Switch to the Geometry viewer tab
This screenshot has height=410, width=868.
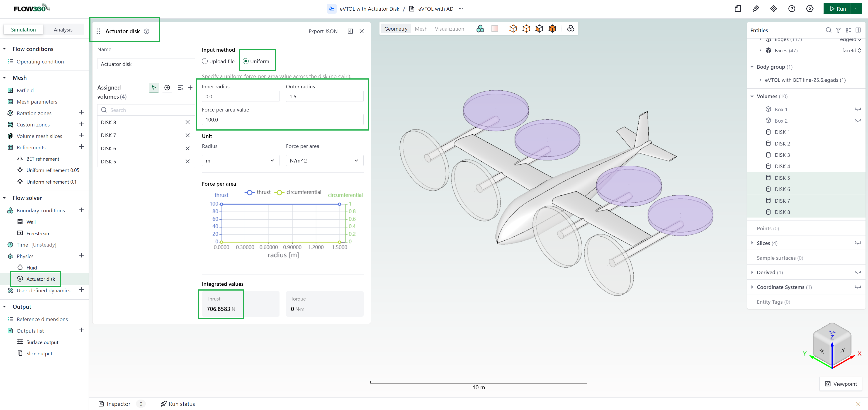(x=396, y=29)
